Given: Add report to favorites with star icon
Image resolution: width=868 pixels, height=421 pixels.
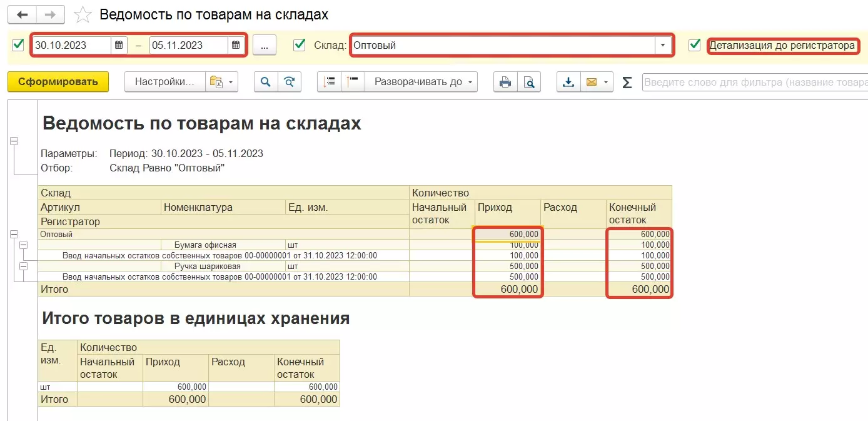Looking at the screenshot, I should (x=83, y=14).
